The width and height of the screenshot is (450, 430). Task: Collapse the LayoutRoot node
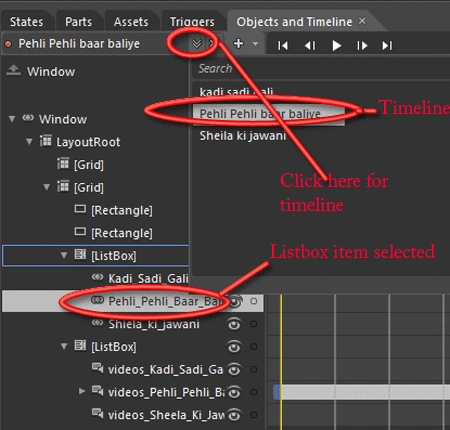(x=29, y=142)
